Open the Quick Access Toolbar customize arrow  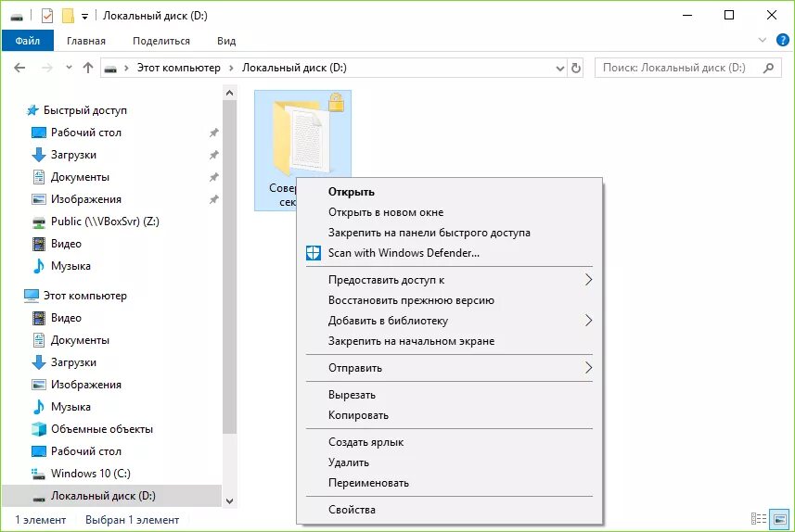pos(84,17)
